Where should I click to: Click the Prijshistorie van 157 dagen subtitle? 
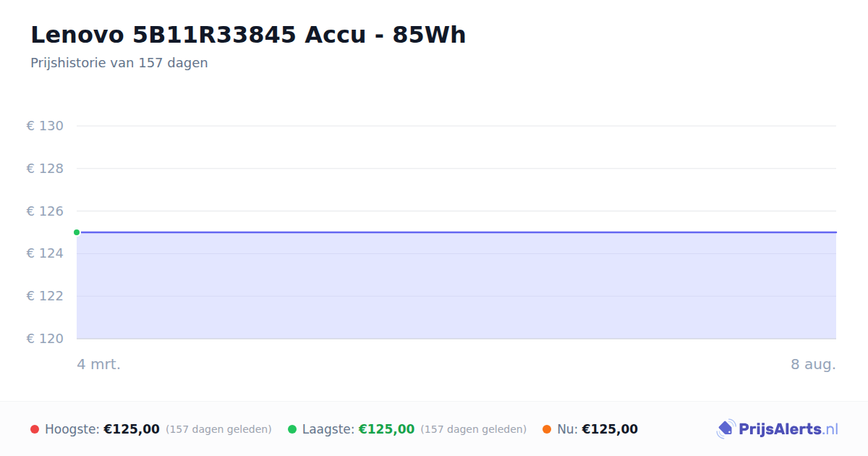tap(119, 63)
